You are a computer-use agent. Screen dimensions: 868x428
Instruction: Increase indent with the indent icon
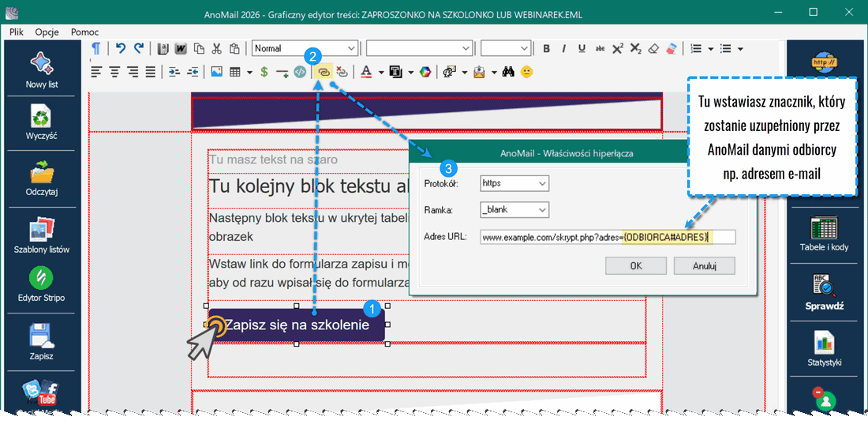click(x=174, y=71)
